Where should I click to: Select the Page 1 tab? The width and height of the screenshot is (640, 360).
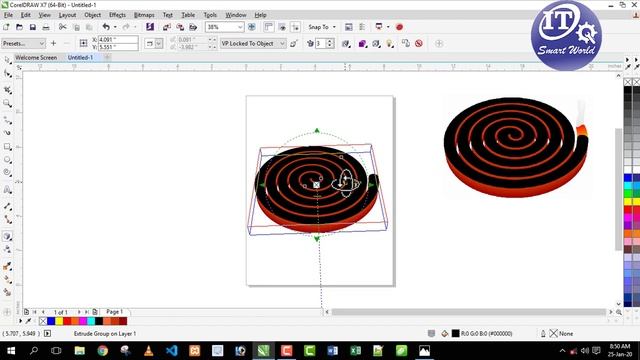(x=114, y=312)
